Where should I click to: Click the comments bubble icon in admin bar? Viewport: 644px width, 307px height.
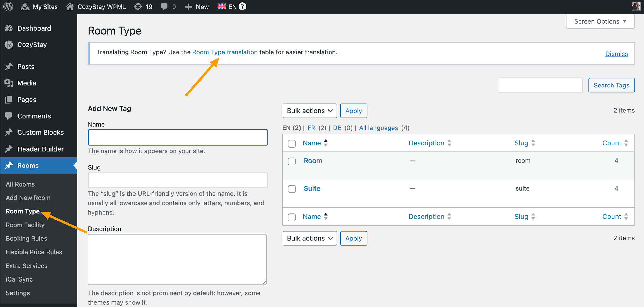[164, 6]
